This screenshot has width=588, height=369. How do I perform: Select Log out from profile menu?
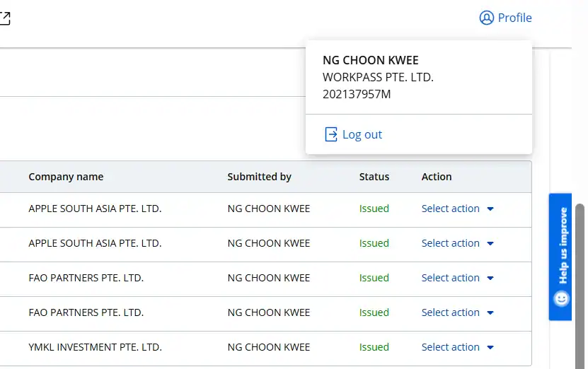point(362,134)
